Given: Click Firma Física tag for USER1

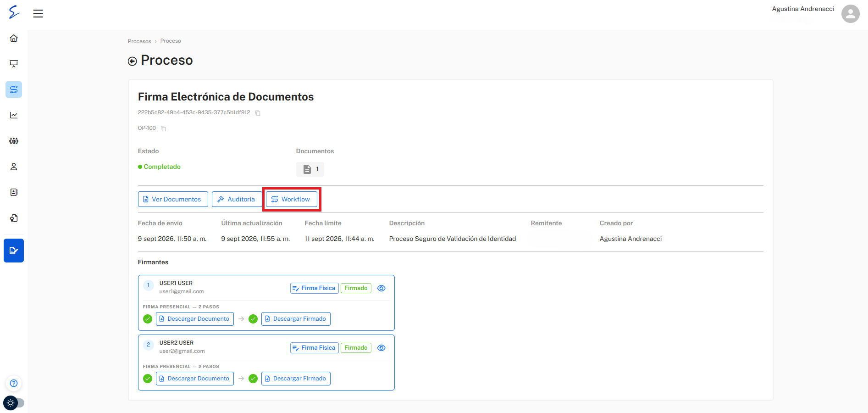Looking at the screenshot, I should point(315,288).
